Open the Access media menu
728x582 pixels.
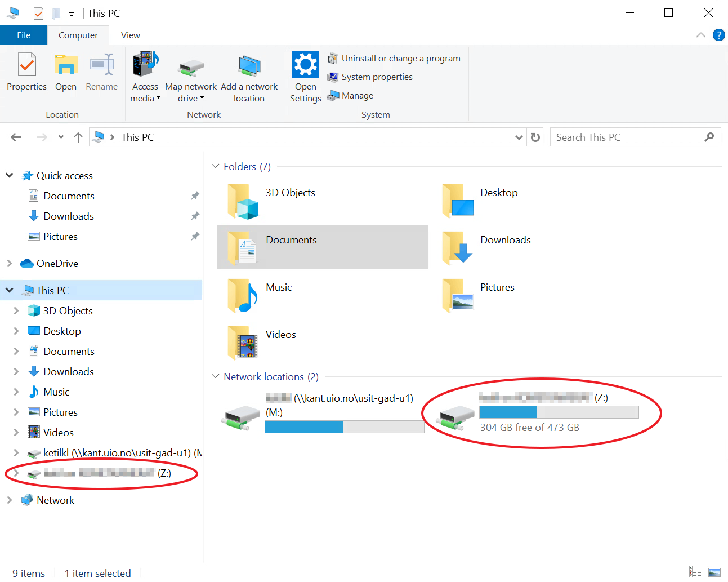tap(145, 77)
